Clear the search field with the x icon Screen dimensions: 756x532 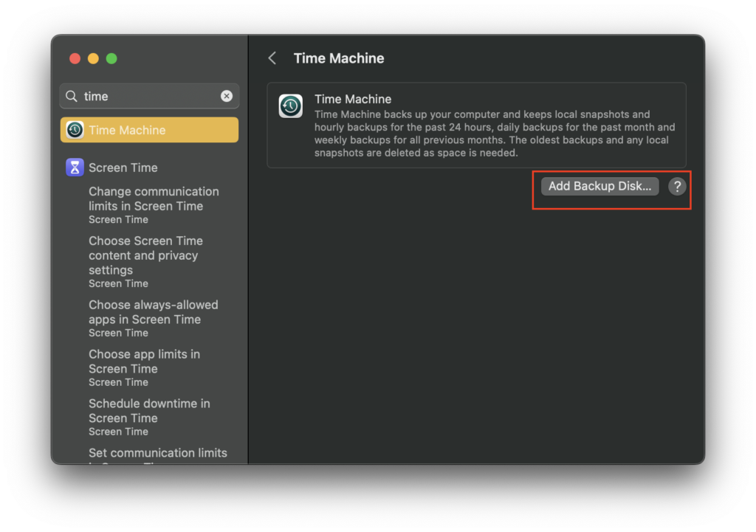pyautogui.click(x=227, y=96)
